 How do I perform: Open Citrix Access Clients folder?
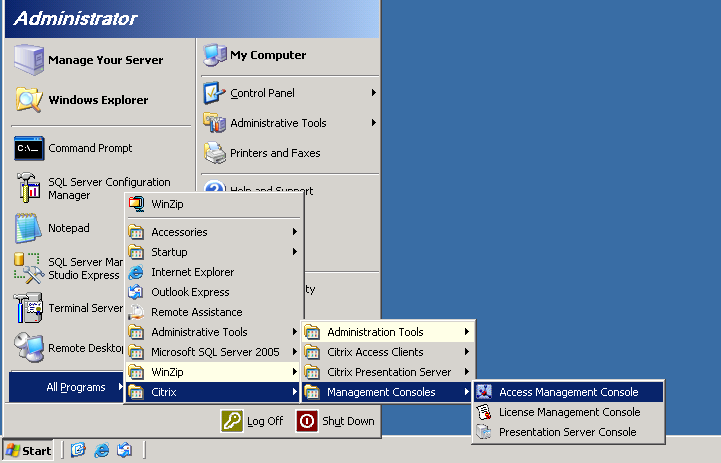[387, 352]
